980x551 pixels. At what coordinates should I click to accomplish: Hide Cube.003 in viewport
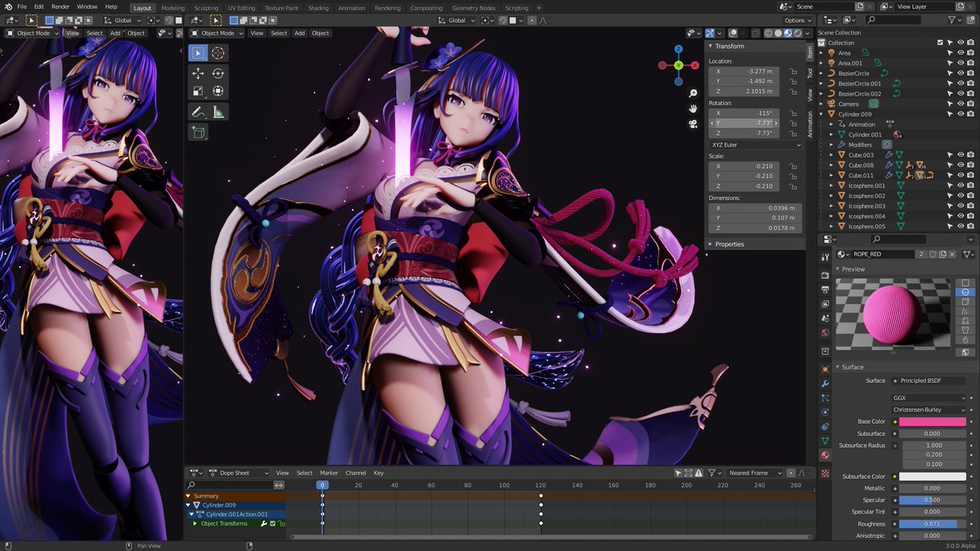point(960,155)
